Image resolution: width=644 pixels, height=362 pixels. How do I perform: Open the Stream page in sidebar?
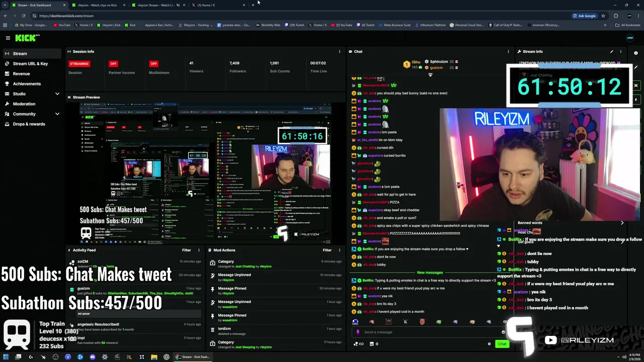32,53
